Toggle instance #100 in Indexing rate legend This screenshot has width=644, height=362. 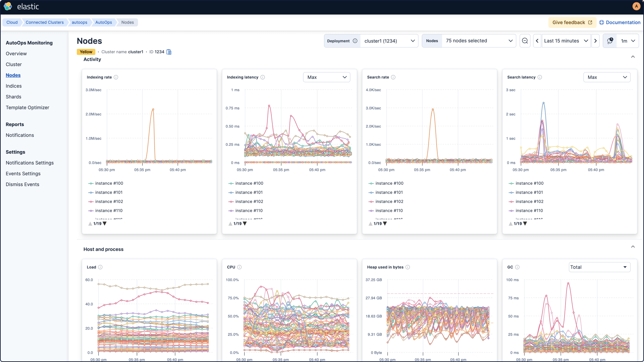pyautogui.click(x=109, y=183)
